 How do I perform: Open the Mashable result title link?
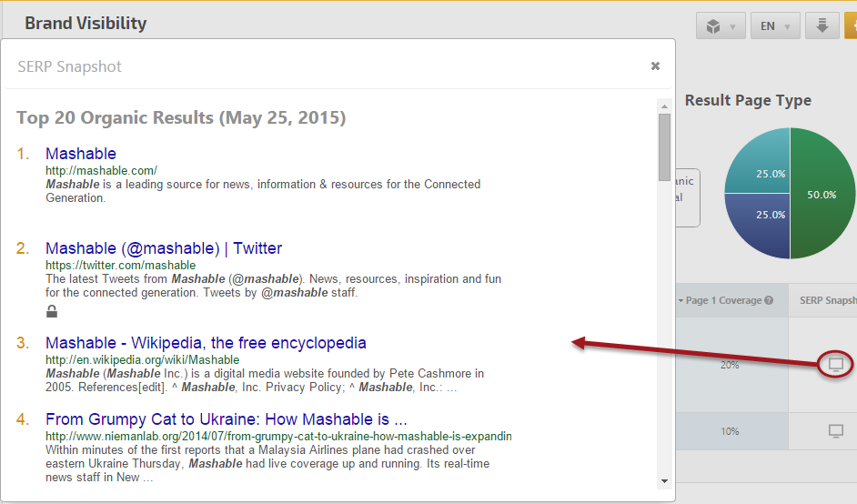pyautogui.click(x=81, y=154)
